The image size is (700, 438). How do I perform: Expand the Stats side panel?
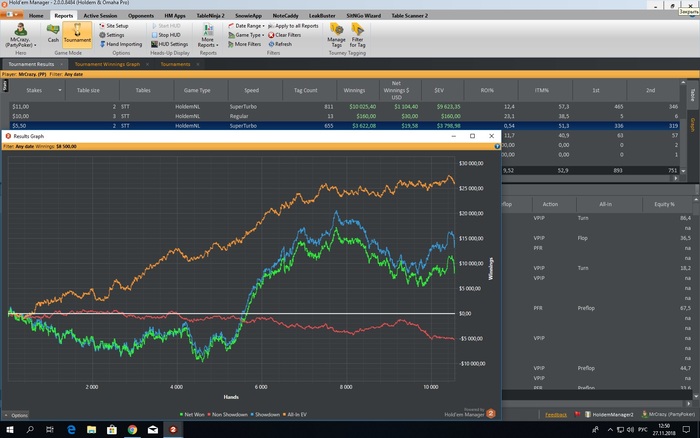[x=5, y=85]
